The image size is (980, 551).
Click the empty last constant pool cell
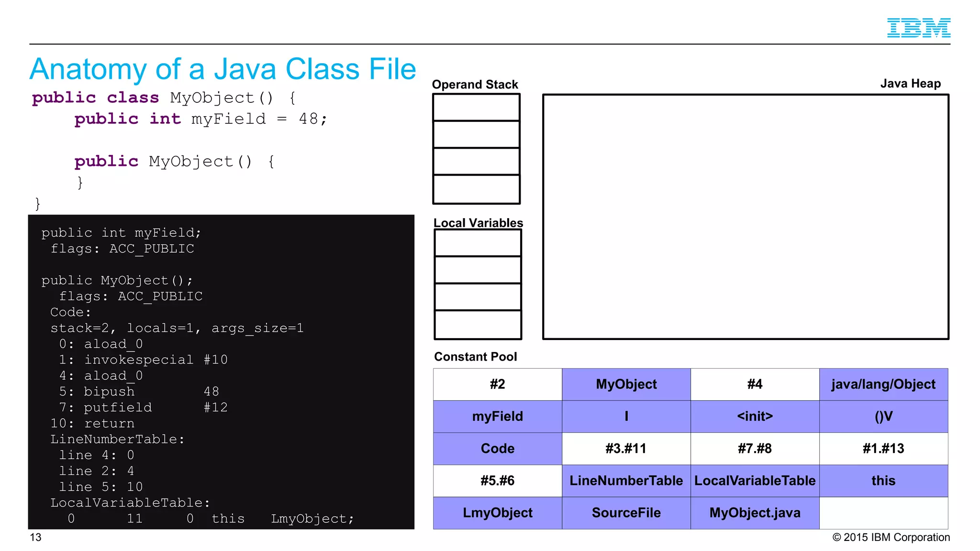pyautogui.click(x=883, y=513)
